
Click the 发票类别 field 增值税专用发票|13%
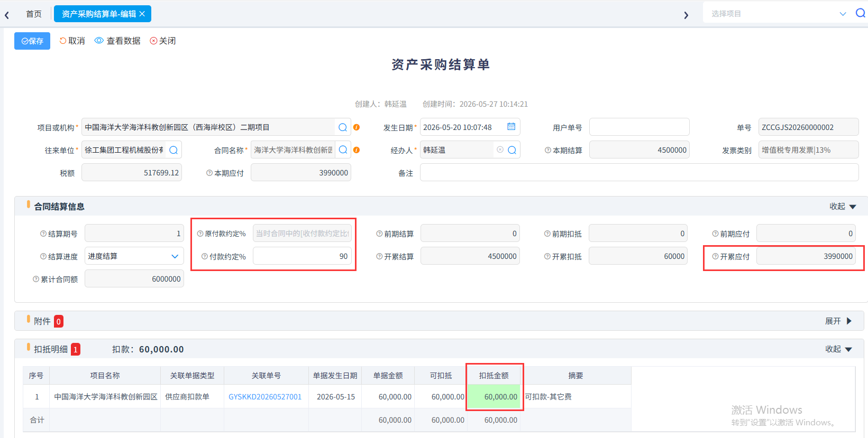pyautogui.click(x=808, y=150)
